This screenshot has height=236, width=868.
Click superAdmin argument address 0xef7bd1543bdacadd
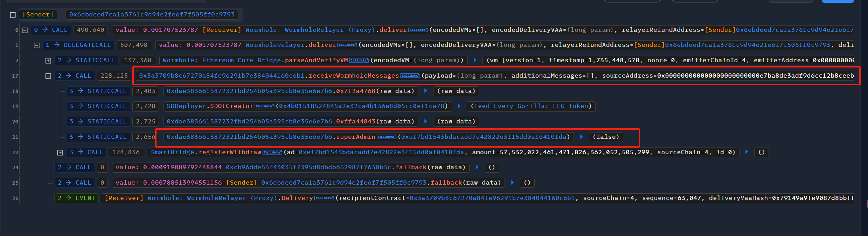484,137
